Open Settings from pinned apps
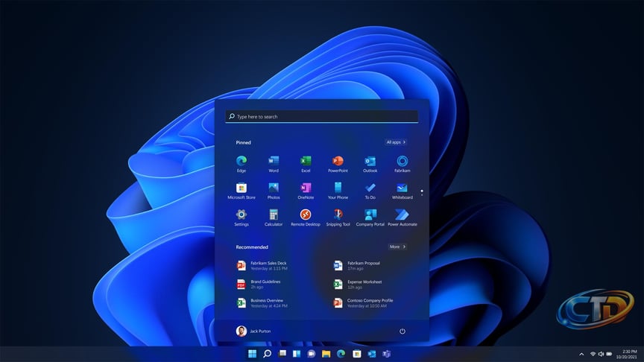 (241, 217)
